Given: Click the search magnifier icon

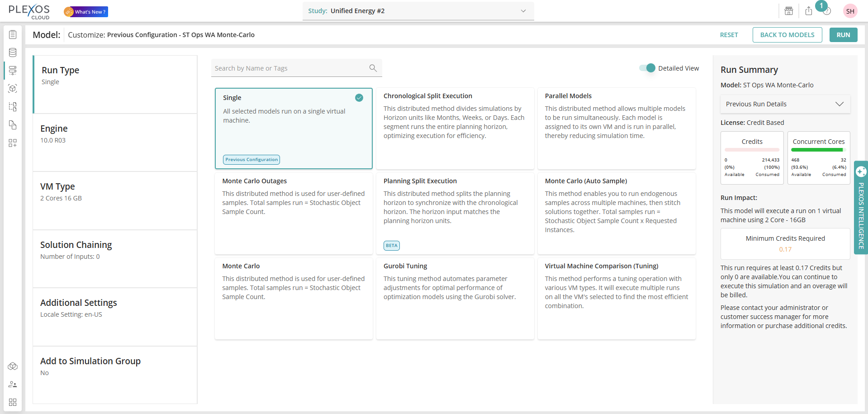Looking at the screenshot, I should coord(373,68).
